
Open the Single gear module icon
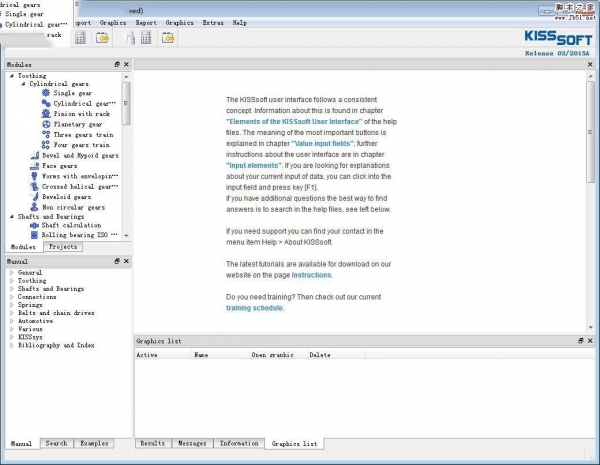tap(46, 93)
